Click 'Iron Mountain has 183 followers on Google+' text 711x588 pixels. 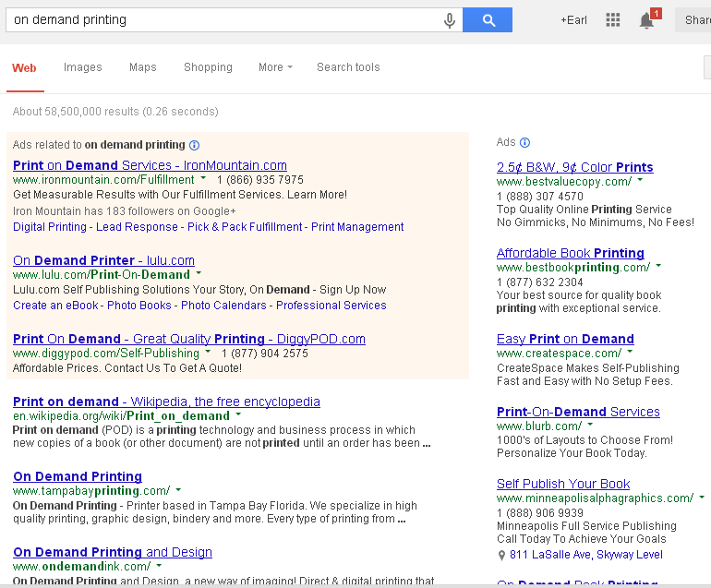(x=125, y=211)
